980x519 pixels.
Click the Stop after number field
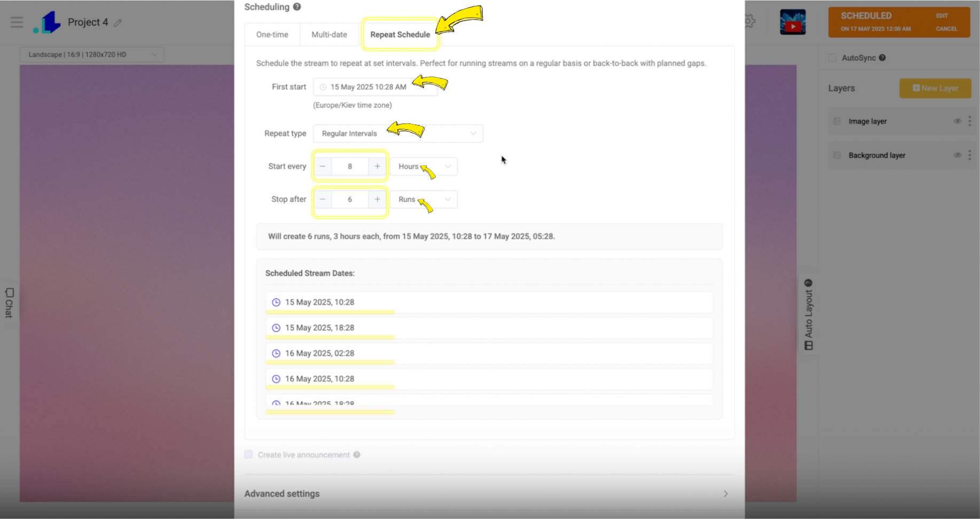tap(350, 199)
